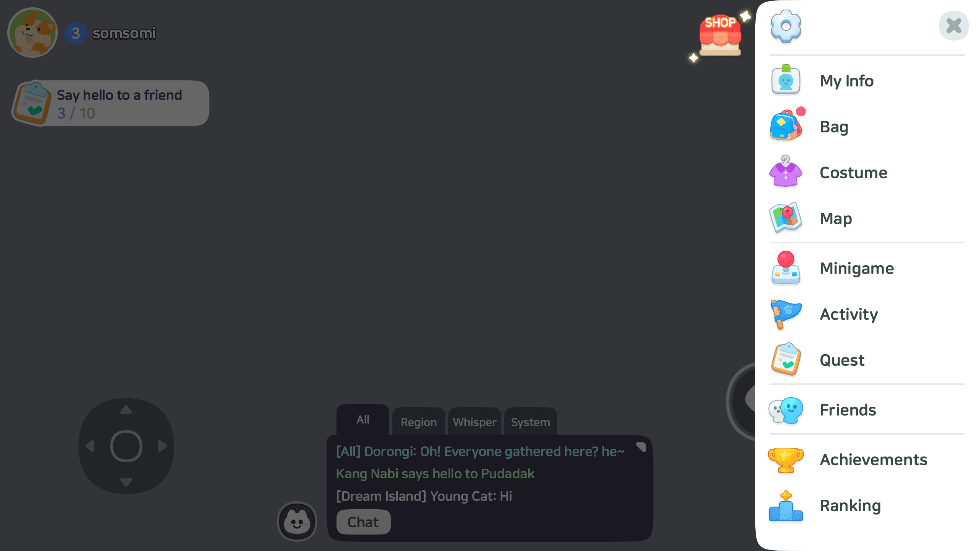Open the Quest menu entry

coord(867,360)
